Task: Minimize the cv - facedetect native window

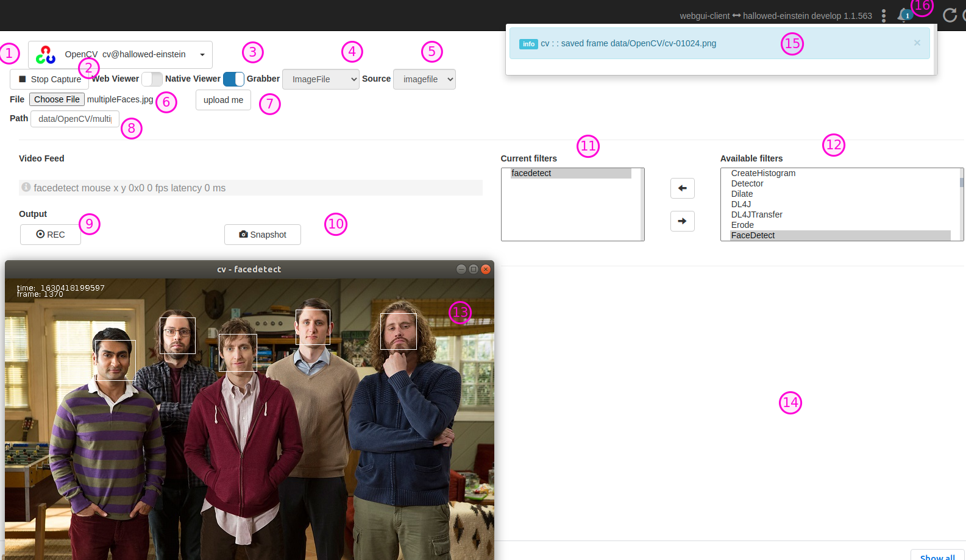Action: click(x=461, y=269)
